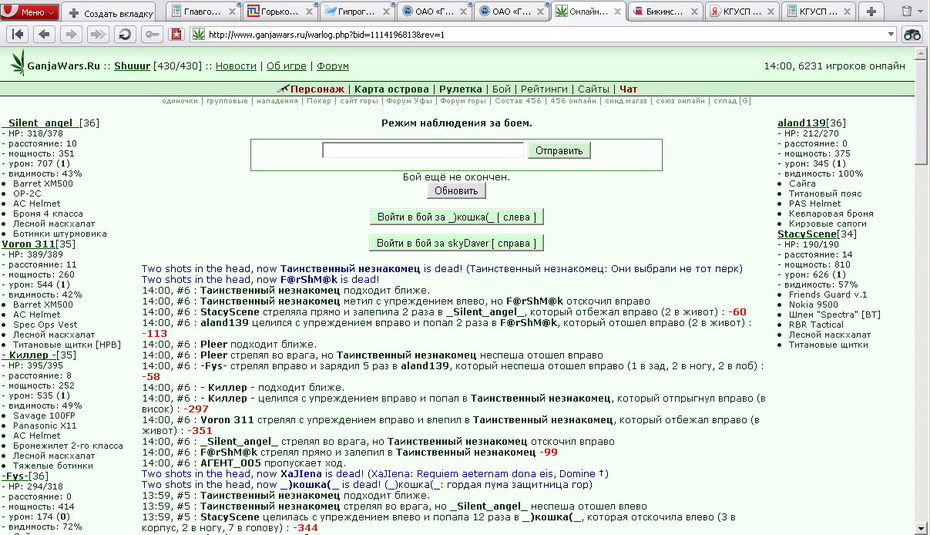Click the Отправить button
930x535 pixels.
click(559, 151)
